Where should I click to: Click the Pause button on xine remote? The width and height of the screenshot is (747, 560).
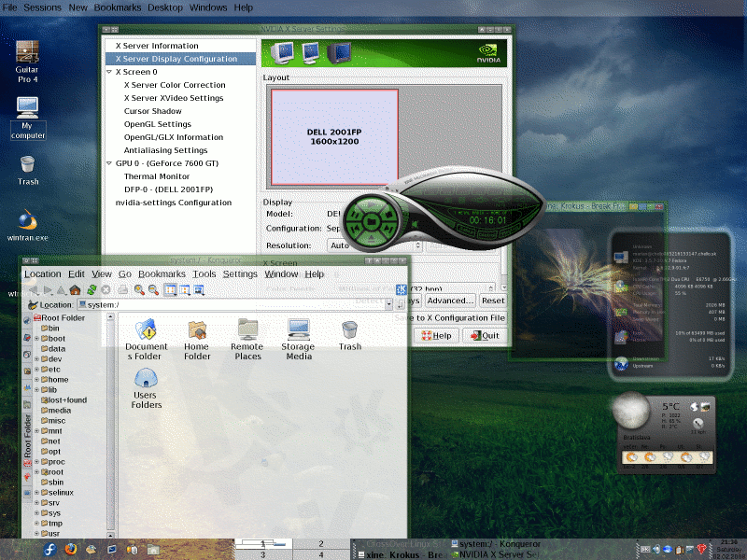click(354, 215)
